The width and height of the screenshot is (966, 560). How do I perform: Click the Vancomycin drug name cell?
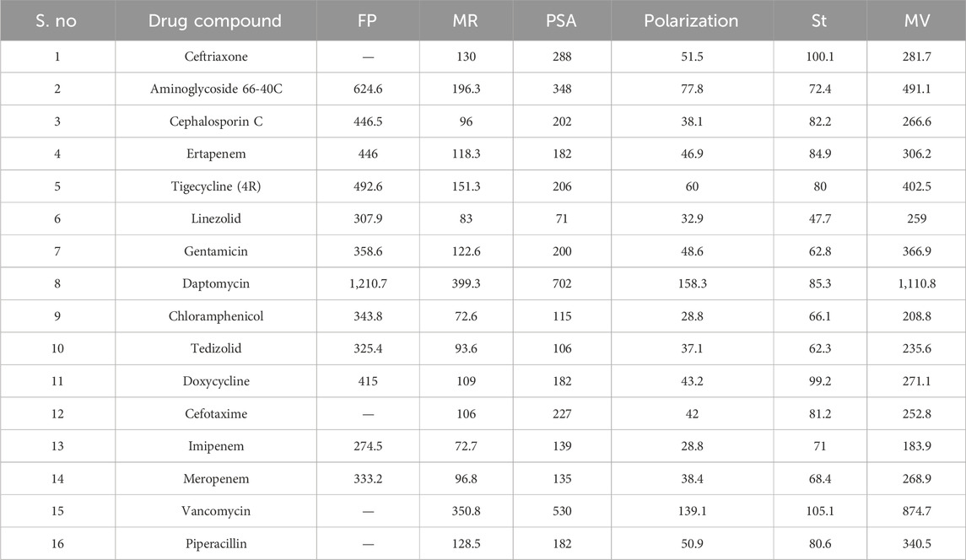(215, 511)
